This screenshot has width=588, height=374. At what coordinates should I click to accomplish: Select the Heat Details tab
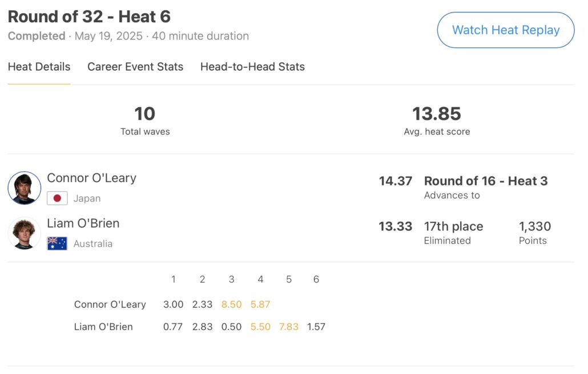pos(39,67)
